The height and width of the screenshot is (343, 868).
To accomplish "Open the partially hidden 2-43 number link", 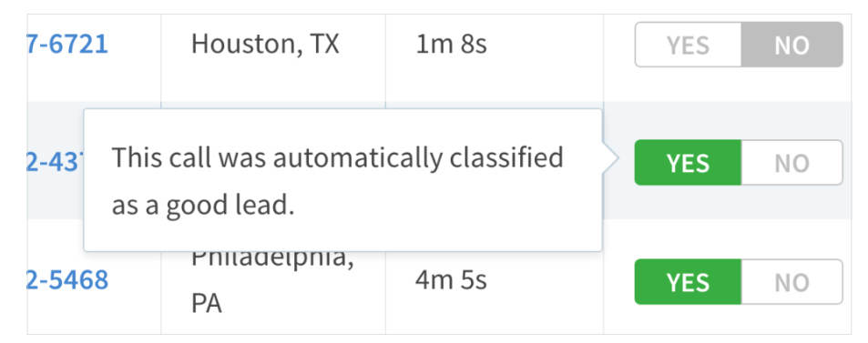I will 55,163.
